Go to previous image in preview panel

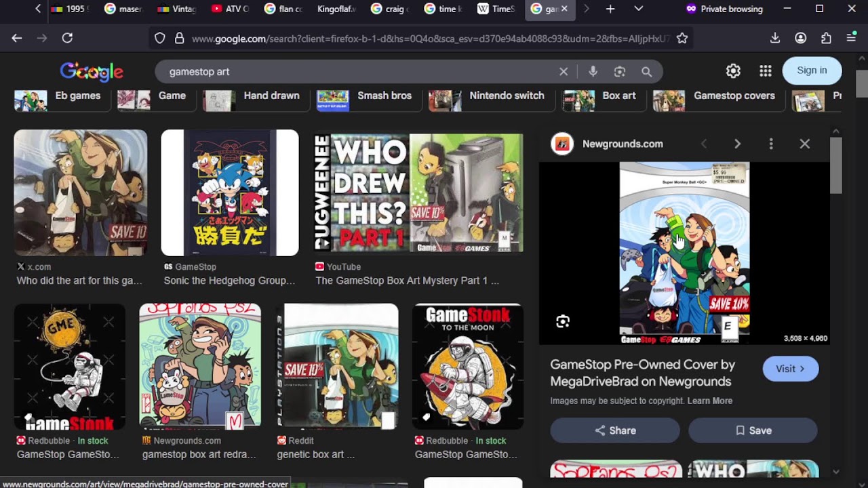coord(704,144)
